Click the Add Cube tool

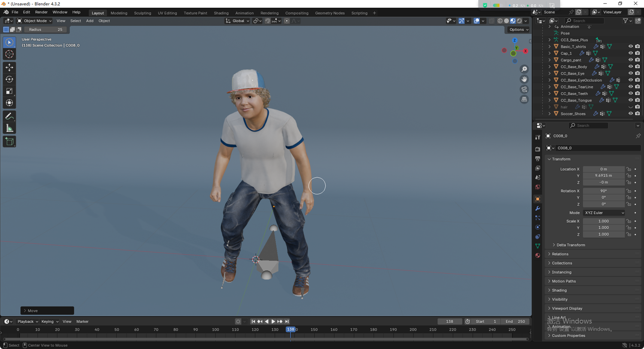point(9,142)
